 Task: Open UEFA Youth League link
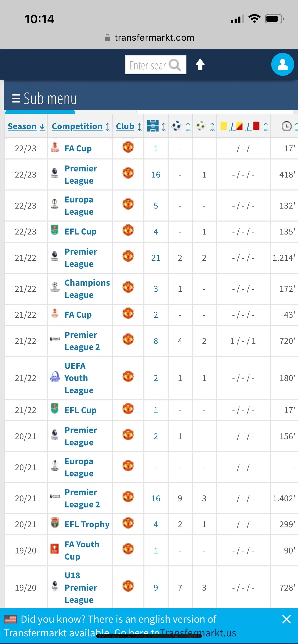point(76,378)
